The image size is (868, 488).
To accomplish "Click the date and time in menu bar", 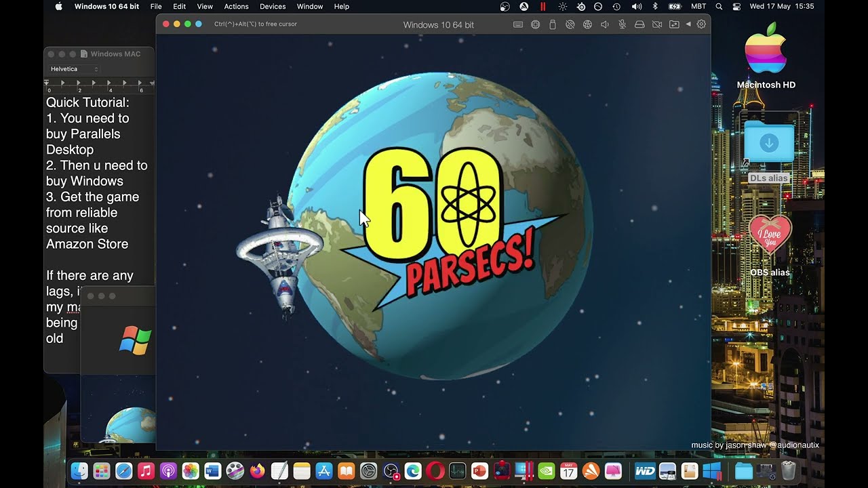I will coord(782,6).
